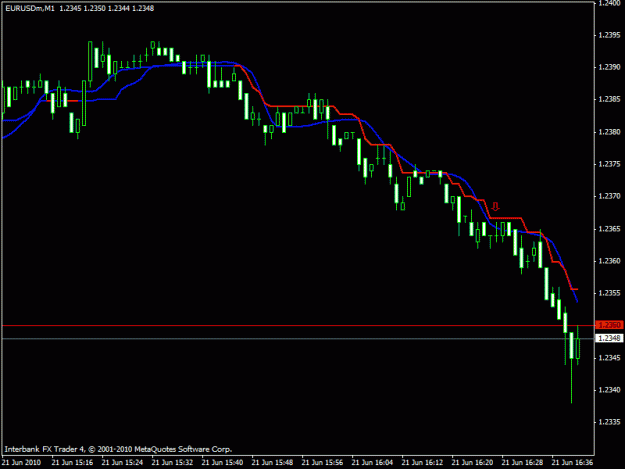The height and width of the screenshot is (469, 625).
Task: Click the 1.2380 price scale label
Action: pyautogui.click(x=609, y=132)
